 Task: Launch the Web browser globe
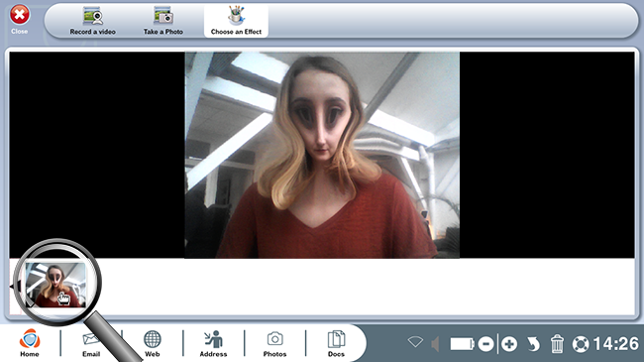point(152,343)
